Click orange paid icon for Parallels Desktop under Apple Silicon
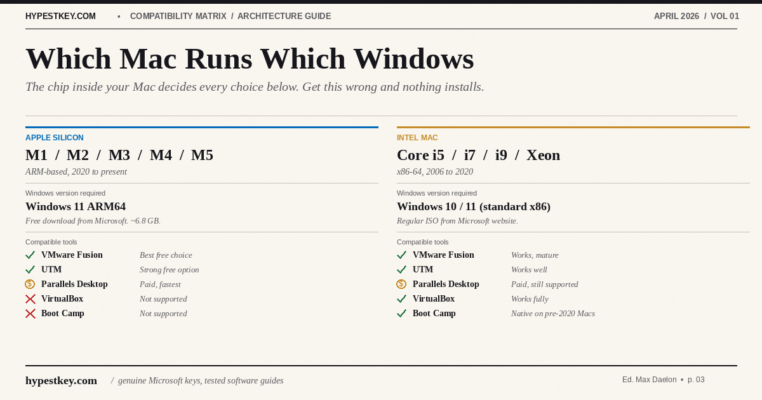Image resolution: width=762 pixels, height=400 pixels. pyautogui.click(x=30, y=284)
